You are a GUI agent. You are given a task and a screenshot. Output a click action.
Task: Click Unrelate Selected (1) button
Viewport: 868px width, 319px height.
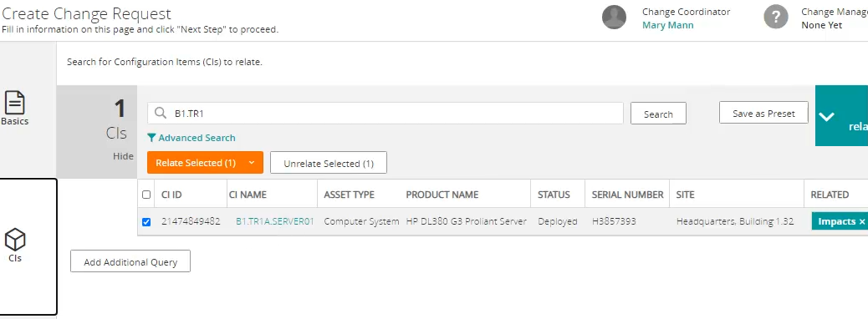pos(329,163)
